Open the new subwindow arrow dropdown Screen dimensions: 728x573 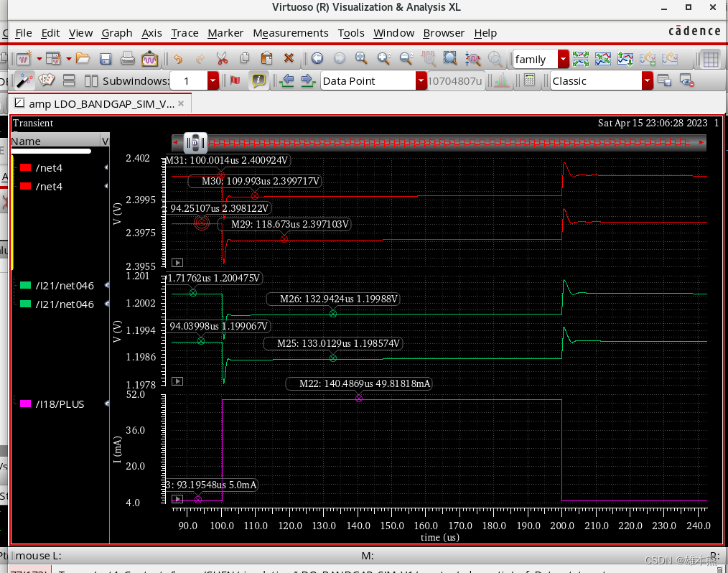[x=69, y=59]
